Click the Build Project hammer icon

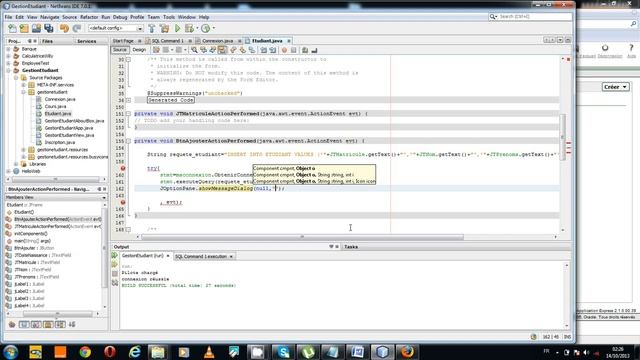[152, 28]
